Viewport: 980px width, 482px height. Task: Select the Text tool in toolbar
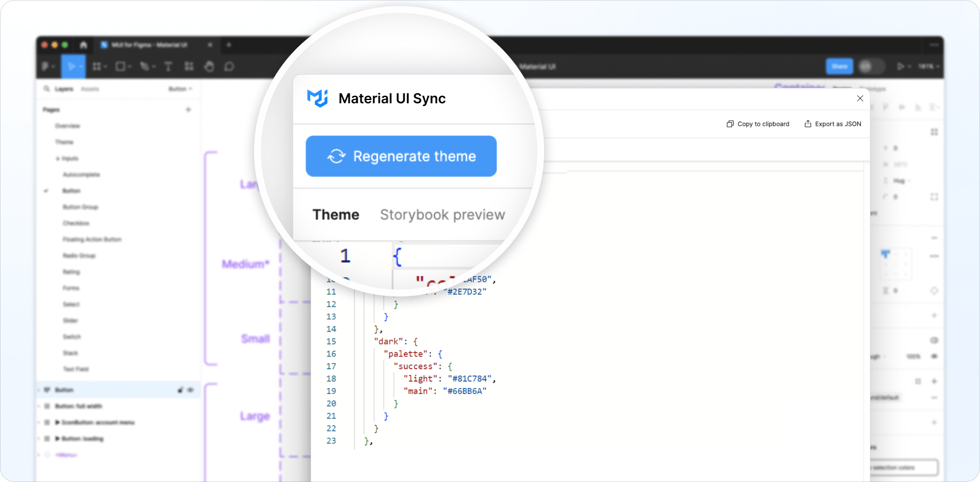coord(168,66)
